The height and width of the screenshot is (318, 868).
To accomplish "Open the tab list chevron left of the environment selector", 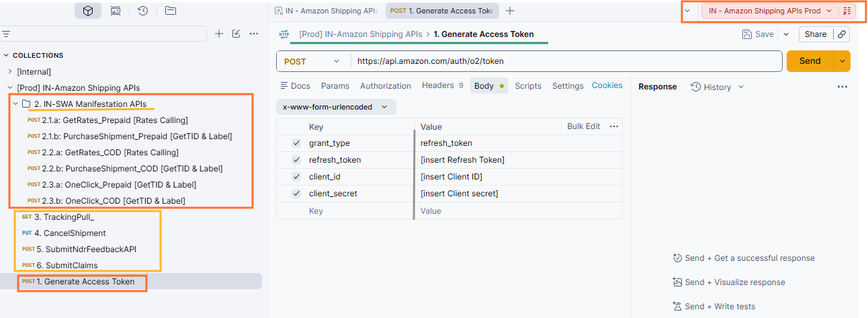I will 687,11.
